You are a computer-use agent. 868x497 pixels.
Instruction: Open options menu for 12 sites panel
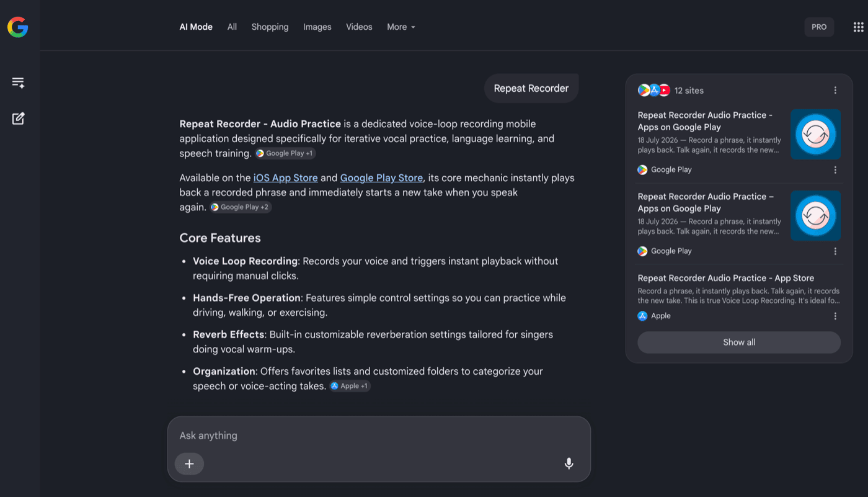point(835,91)
